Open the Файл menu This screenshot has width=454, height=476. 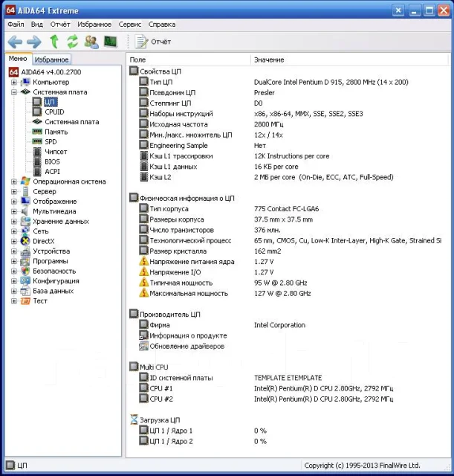(16, 25)
